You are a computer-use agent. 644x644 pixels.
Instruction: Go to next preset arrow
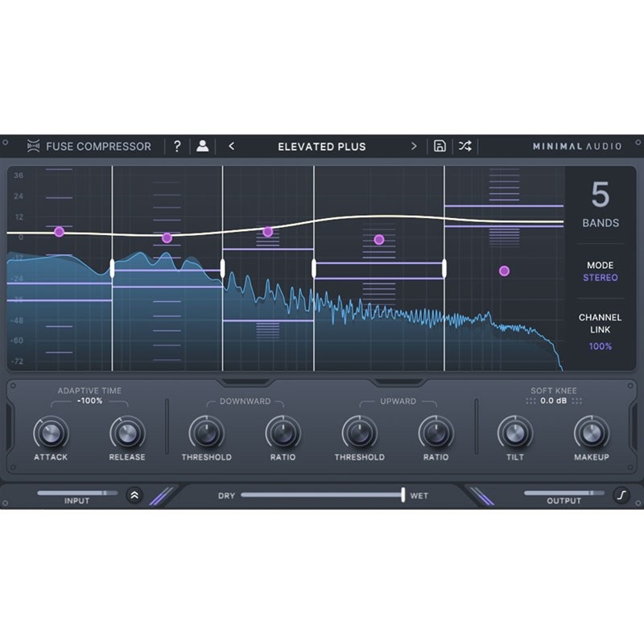[414, 146]
